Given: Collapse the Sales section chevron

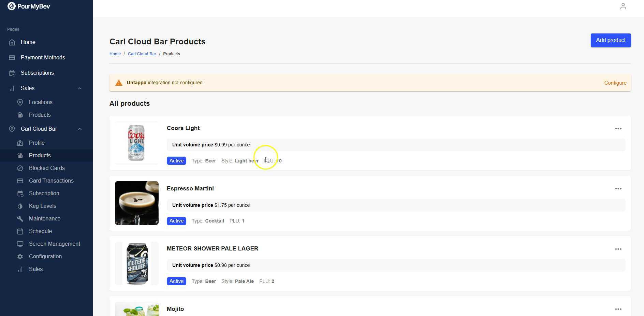Looking at the screenshot, I should 80,88.
